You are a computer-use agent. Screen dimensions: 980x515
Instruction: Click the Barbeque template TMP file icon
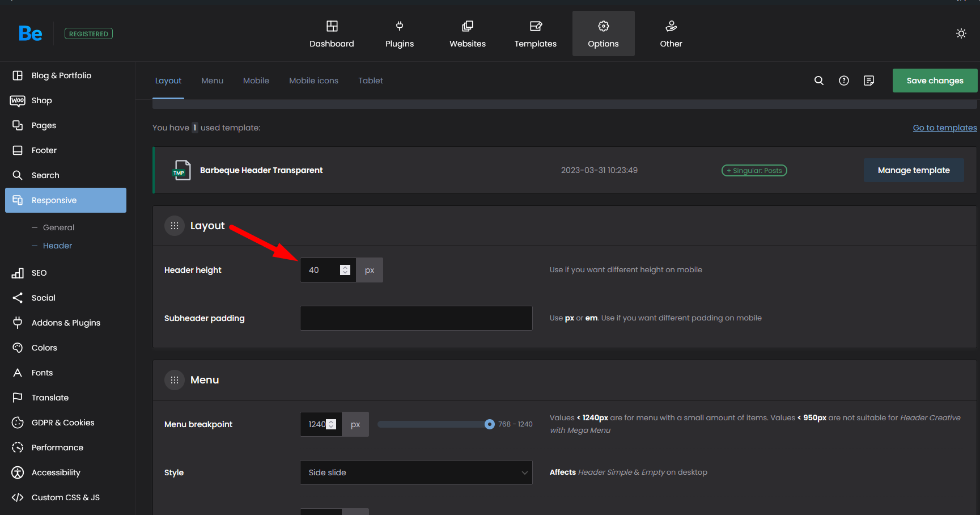tap(181, 170)
